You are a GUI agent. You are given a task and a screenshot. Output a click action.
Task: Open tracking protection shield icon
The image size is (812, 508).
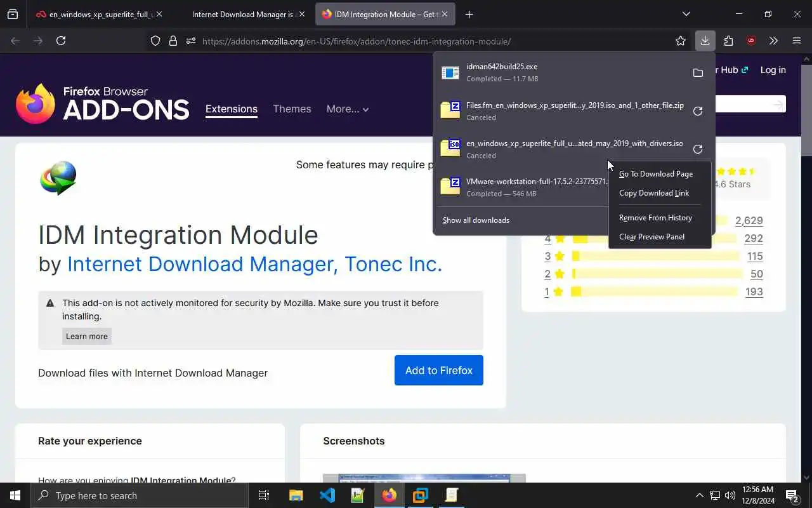(155, 41)
